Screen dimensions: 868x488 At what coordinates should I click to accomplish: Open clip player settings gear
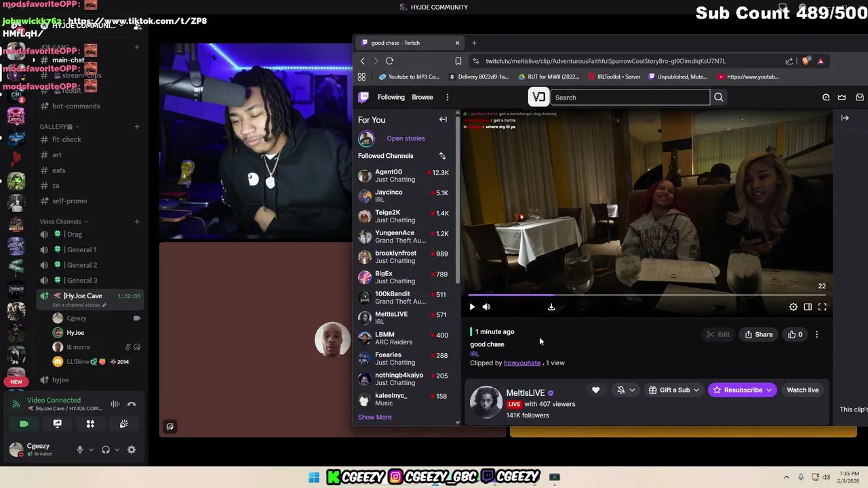(x=793, y=307)
